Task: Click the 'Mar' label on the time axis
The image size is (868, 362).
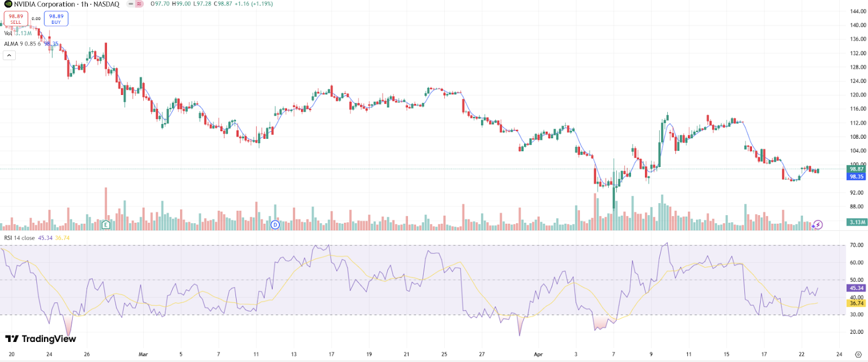Action: [x=143, y=354]
